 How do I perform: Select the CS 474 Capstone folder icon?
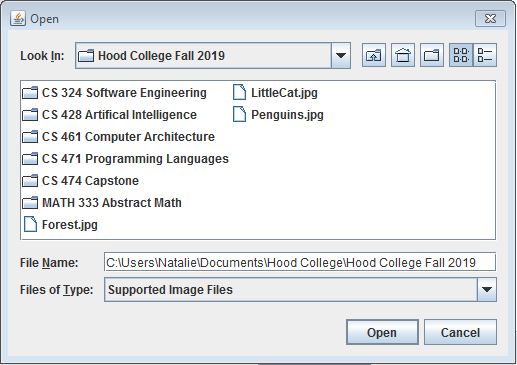[30, 181]
